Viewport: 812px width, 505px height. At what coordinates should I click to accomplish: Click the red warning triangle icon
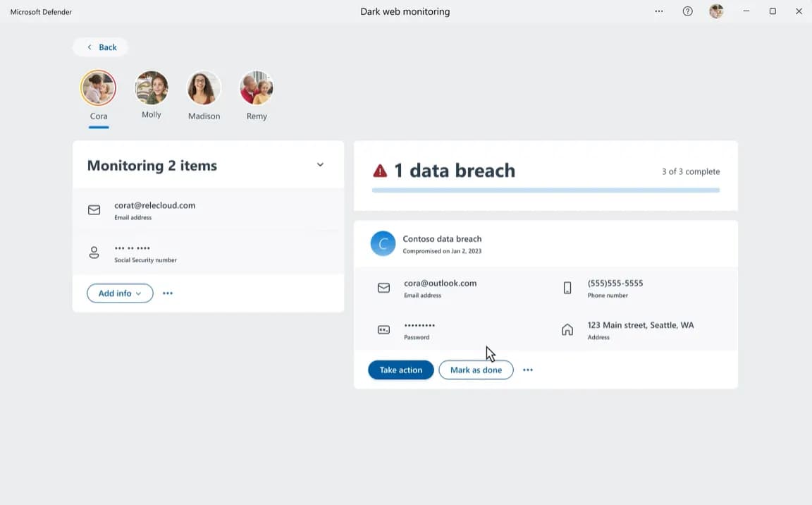(380, 171)
